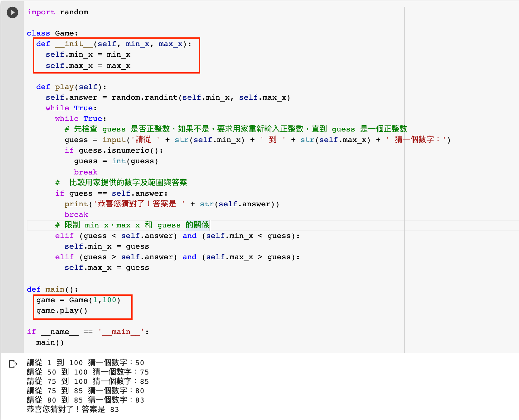Place cursor on 'import random' line

58,12
